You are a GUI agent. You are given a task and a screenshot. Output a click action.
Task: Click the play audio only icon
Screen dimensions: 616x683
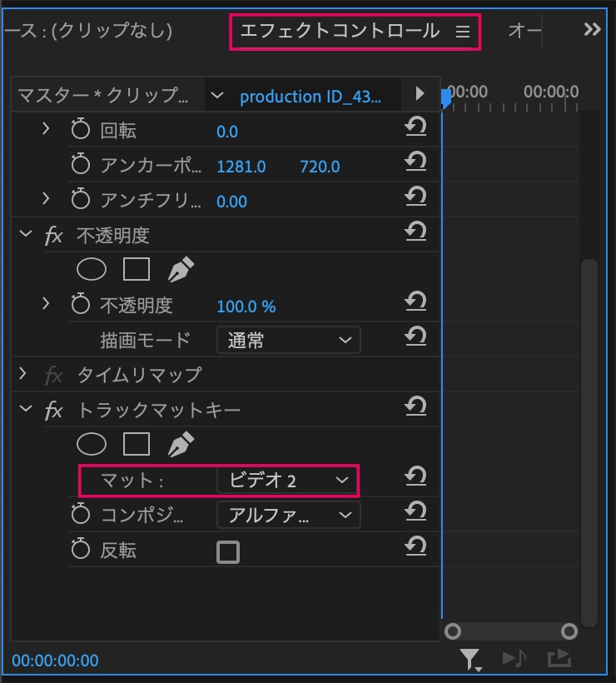click(514, 658)
